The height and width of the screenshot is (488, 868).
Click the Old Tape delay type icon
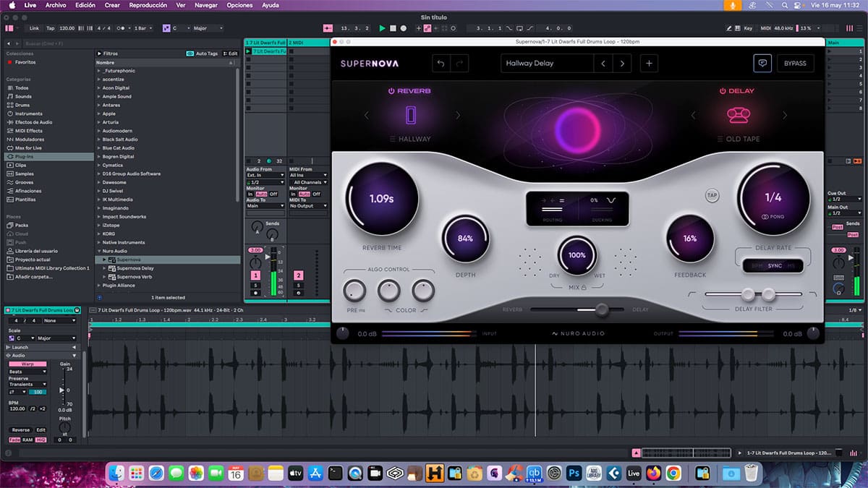point(737,116)
